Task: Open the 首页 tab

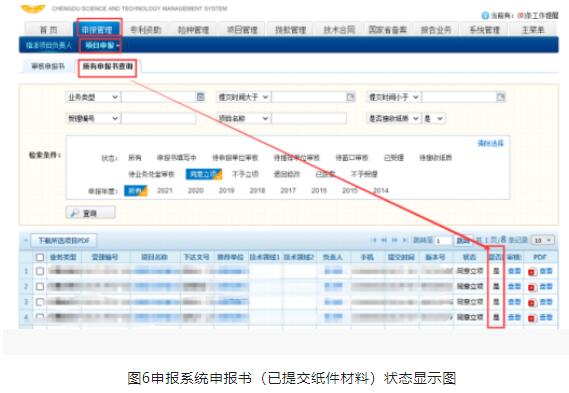Action: click(48, 30)
